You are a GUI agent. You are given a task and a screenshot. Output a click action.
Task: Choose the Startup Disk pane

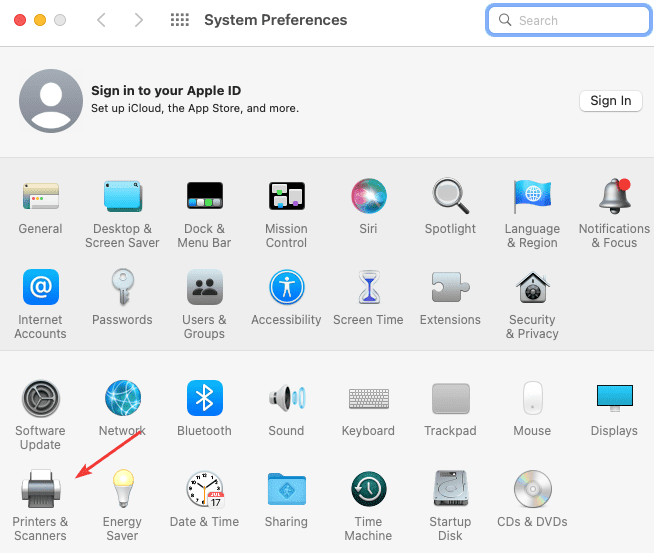[x=450, y=490]
